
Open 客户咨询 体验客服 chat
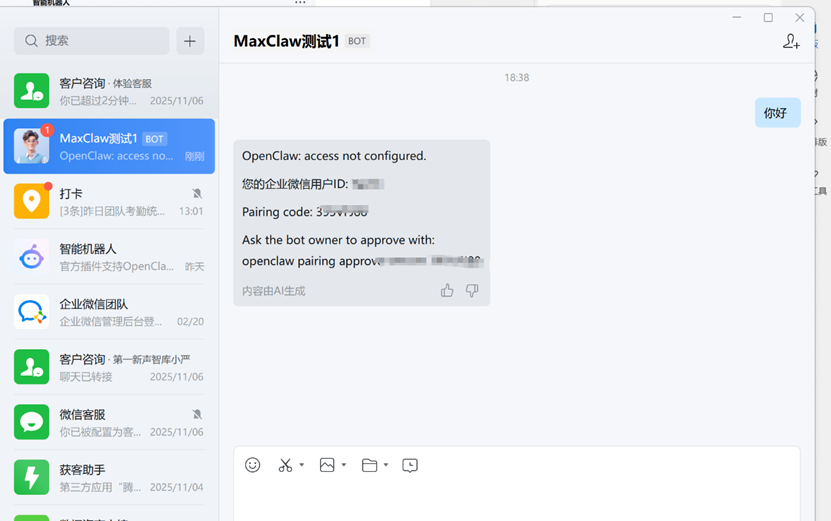pyautogui.click(x=109, y=91)
